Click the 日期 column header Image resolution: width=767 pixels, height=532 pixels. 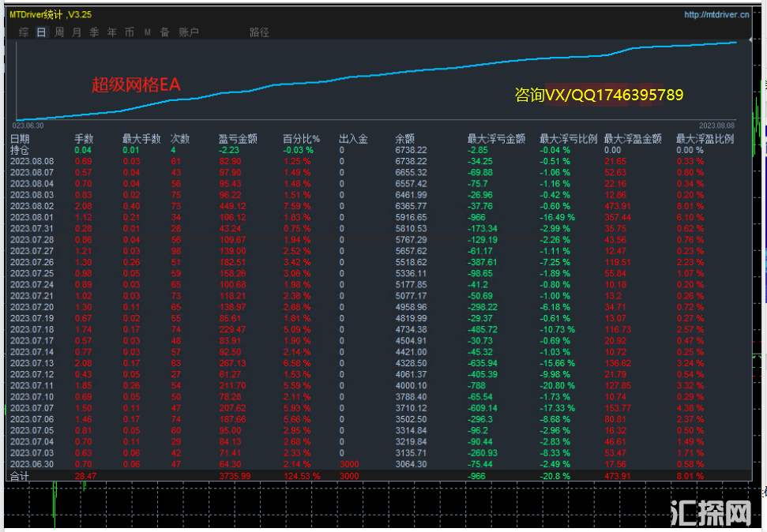click(20, 139)
